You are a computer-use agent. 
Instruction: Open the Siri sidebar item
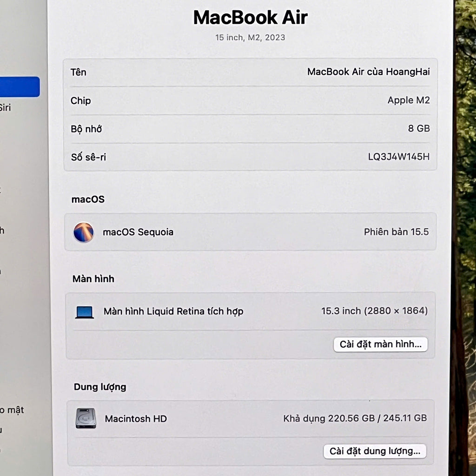coord(5,108)
